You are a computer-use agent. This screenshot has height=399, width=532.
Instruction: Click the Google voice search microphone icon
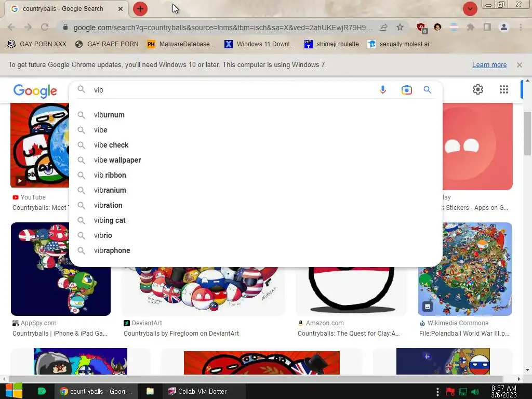coord(383,90)
